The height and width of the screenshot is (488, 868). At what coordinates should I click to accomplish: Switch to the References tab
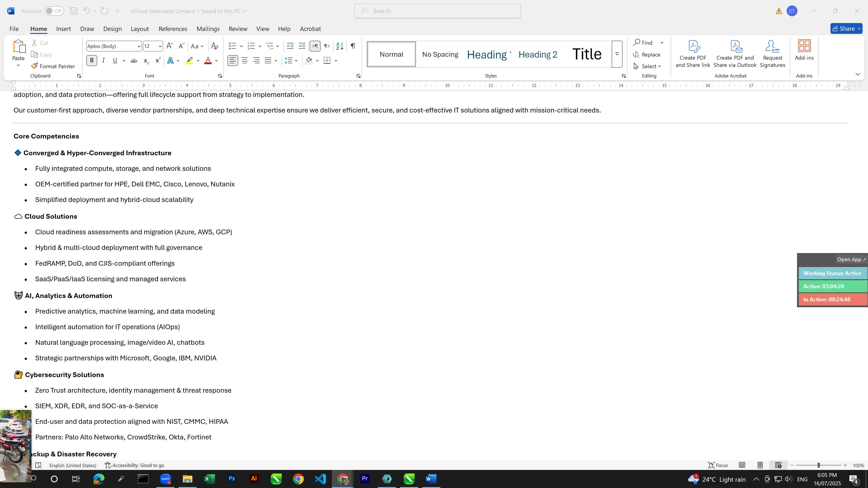coord(173,29)
